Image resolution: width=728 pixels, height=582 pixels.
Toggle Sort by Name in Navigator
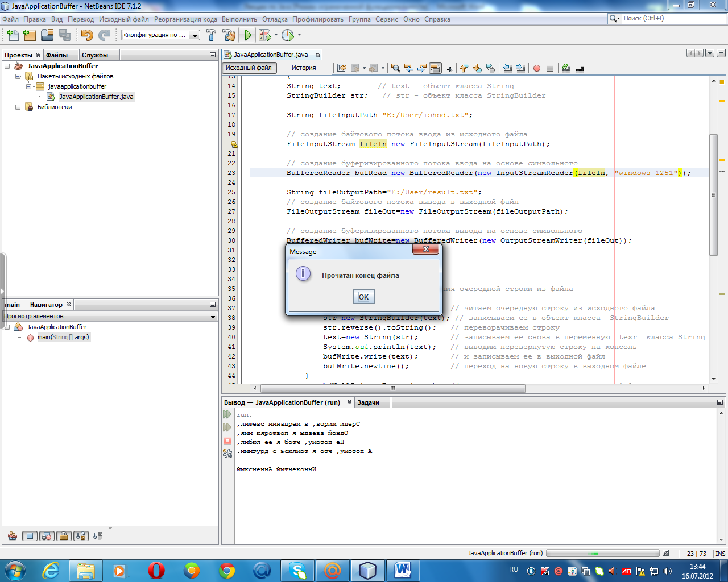81,536
